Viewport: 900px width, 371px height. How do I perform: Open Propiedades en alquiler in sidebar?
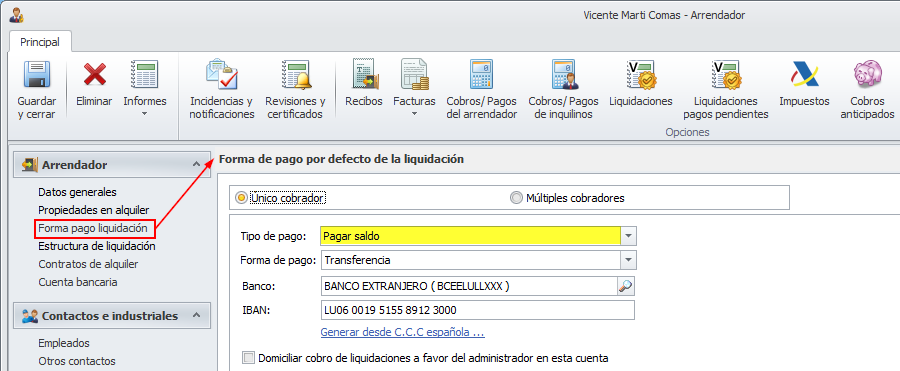pyautogui.click(x=94, y=210)
